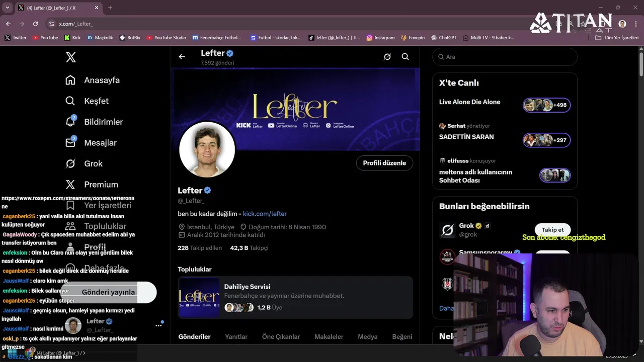Open ChatGPT bookmark
This screenshot has height=362, width=644.
coord(443,38)
